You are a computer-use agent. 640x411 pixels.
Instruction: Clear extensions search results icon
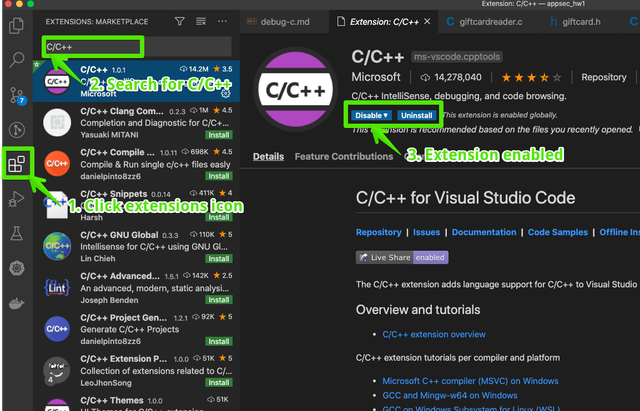201,21
